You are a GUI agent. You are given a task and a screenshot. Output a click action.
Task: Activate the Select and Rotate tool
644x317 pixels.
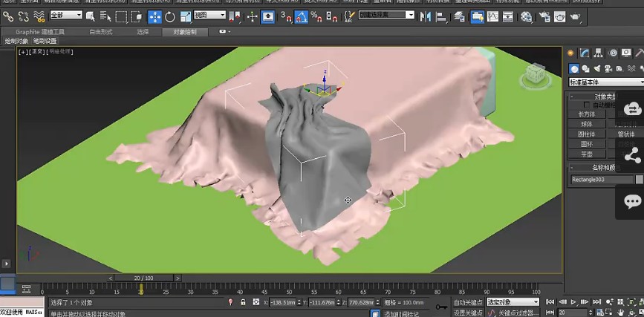169,16
